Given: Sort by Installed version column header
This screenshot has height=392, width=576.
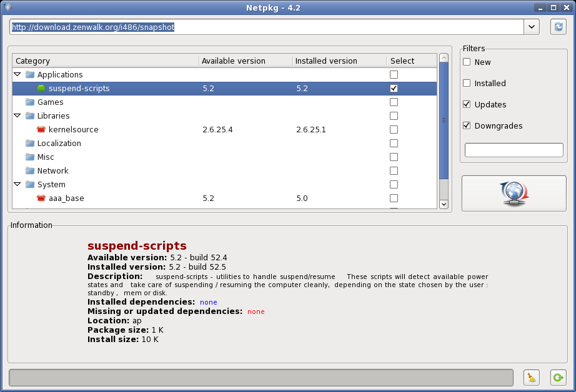Looking at the screenshot, I should (339, 61).
